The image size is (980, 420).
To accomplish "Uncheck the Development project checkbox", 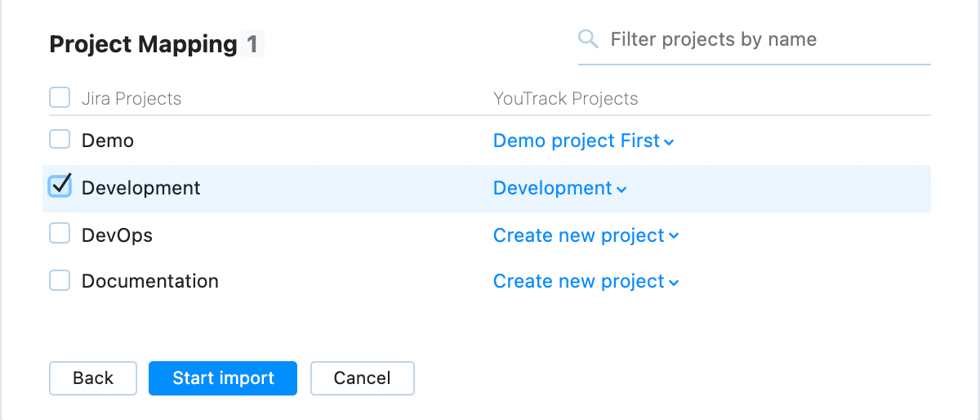I will click(x=60, y=187).
